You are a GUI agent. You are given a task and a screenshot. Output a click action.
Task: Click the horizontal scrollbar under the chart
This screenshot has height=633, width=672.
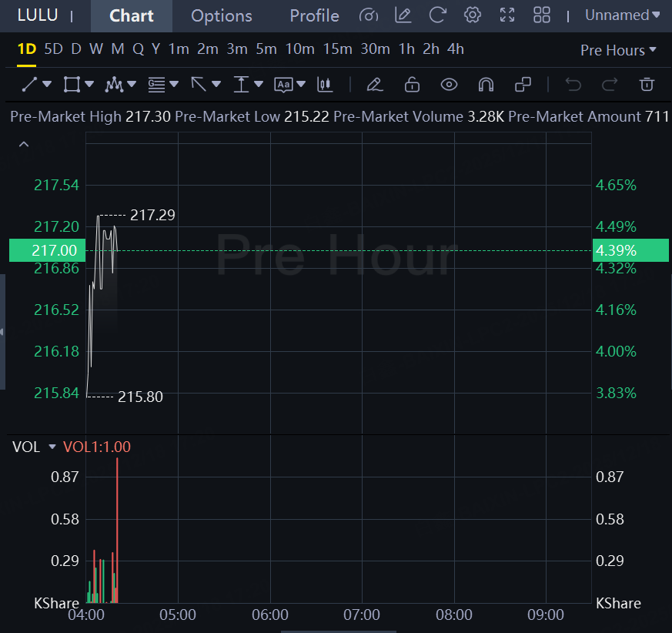tap(339, 631)
